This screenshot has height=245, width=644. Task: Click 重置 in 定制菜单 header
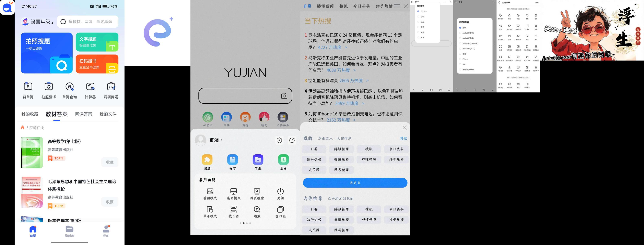pos(537,2)
